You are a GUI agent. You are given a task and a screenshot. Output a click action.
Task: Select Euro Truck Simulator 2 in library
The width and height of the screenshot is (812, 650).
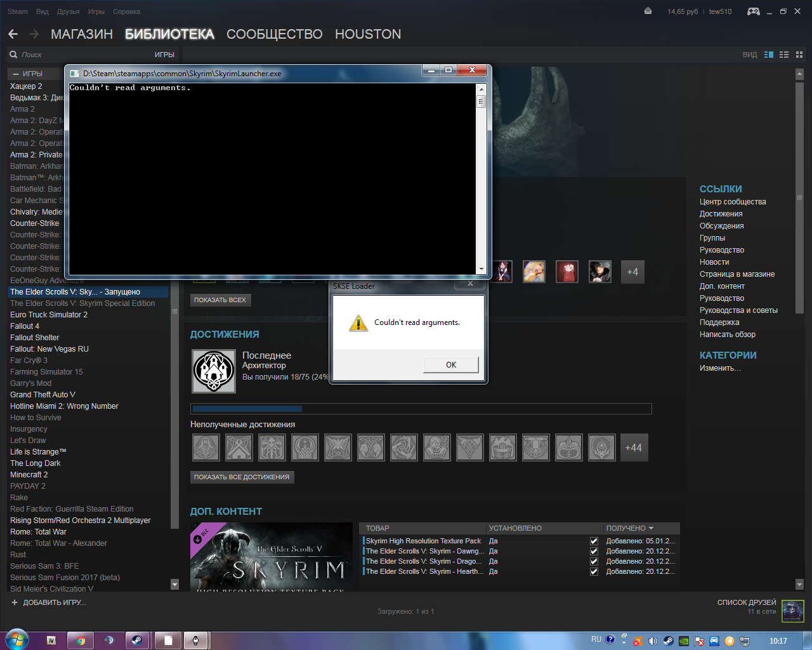(49, 315)
